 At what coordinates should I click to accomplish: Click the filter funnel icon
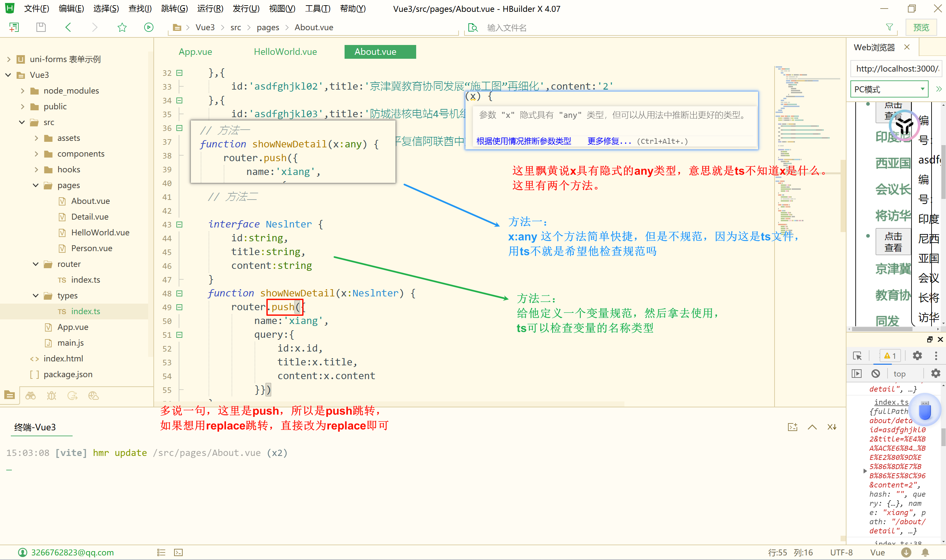click(890, 27)
